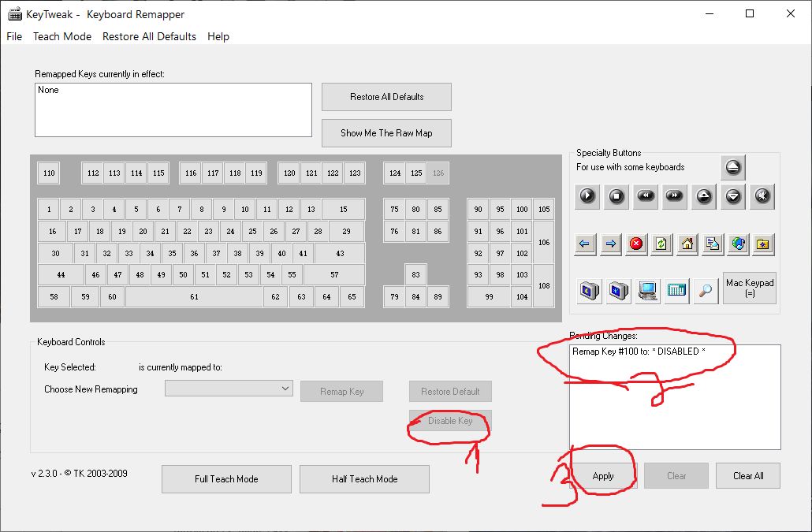Click the Eject specialty button
The width and height of the screenshot is (812, 532).
pos(732,167)
